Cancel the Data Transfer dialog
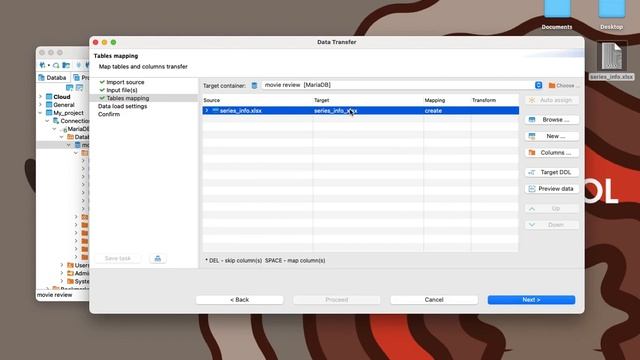The image size is (640, 360). tap(433, 300)
